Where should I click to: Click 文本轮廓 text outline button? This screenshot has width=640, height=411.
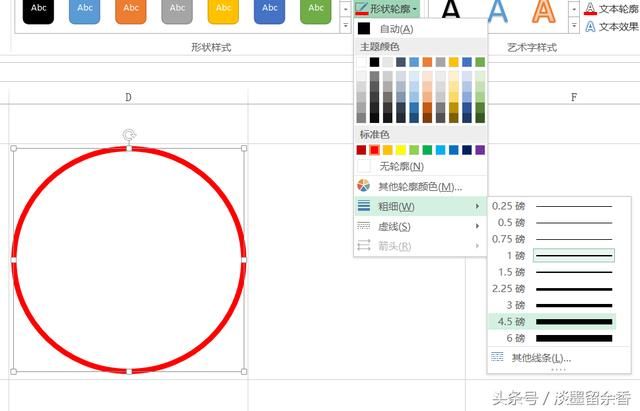pyautogui.click(x=611, y=8)
